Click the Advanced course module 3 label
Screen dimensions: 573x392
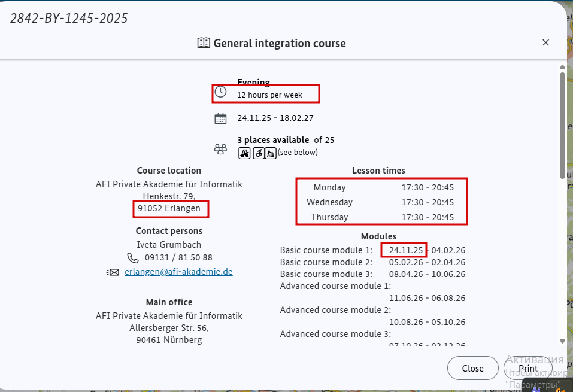tap(335, 334)
